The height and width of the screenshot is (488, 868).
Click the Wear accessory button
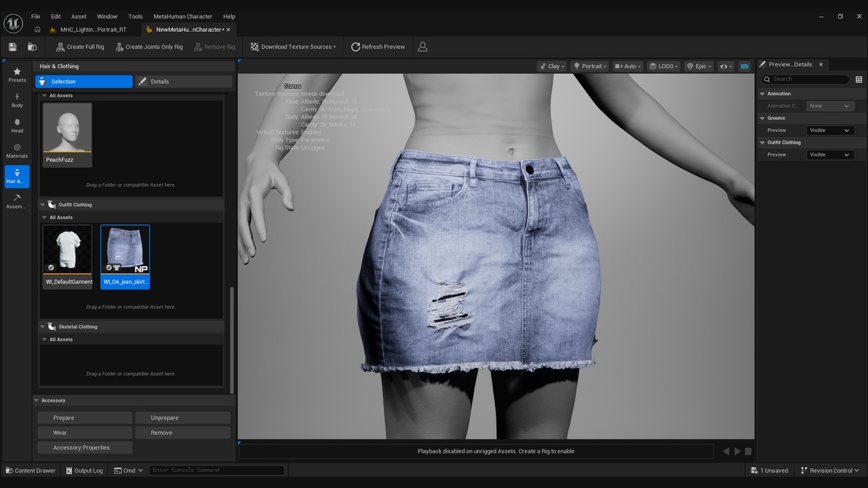[85, 432]
